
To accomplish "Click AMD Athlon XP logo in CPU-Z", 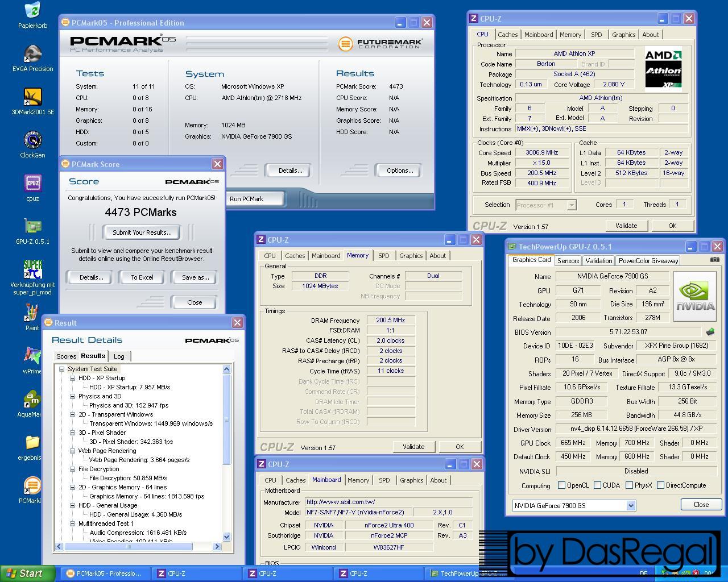I will (663, 69).
